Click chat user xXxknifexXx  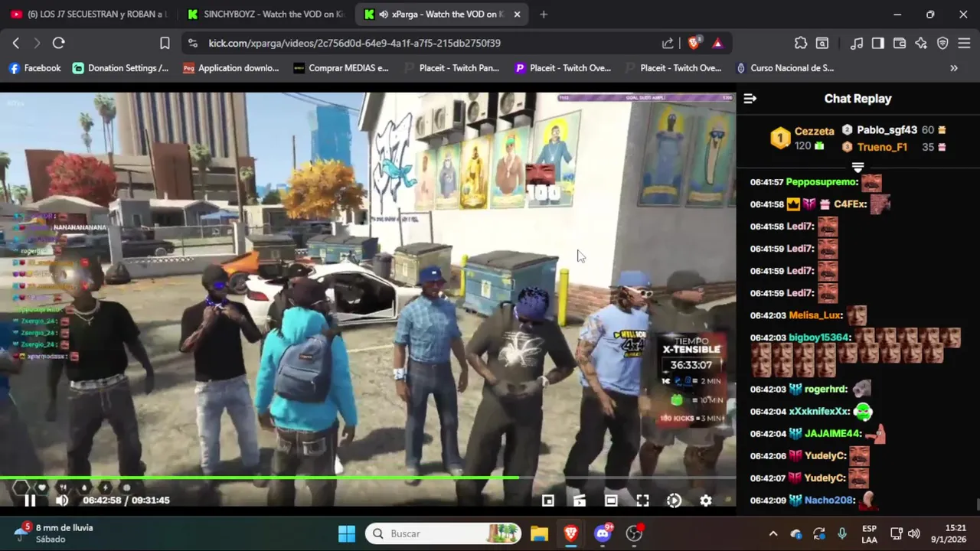point(819,412)
